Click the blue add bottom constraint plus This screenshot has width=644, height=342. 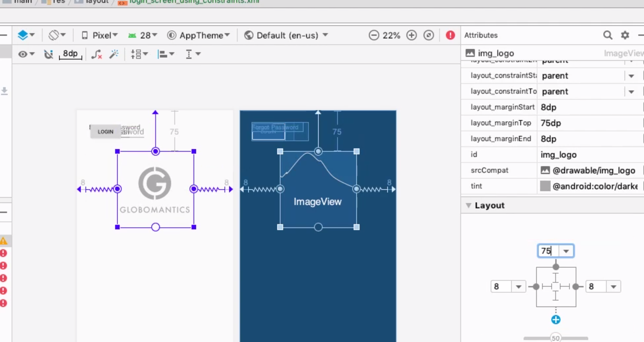coord(556,320)
